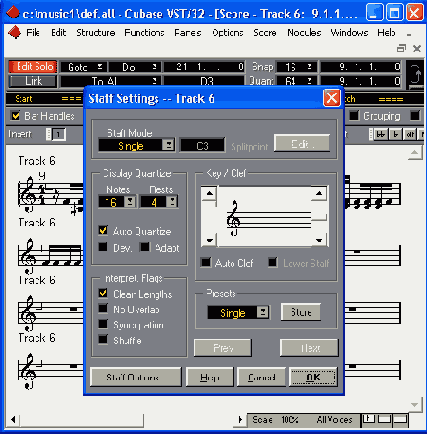Click vertical scrollbar down arrow
Screen dimensions: 427x434
pyautogui.click(x=415, y=405)
